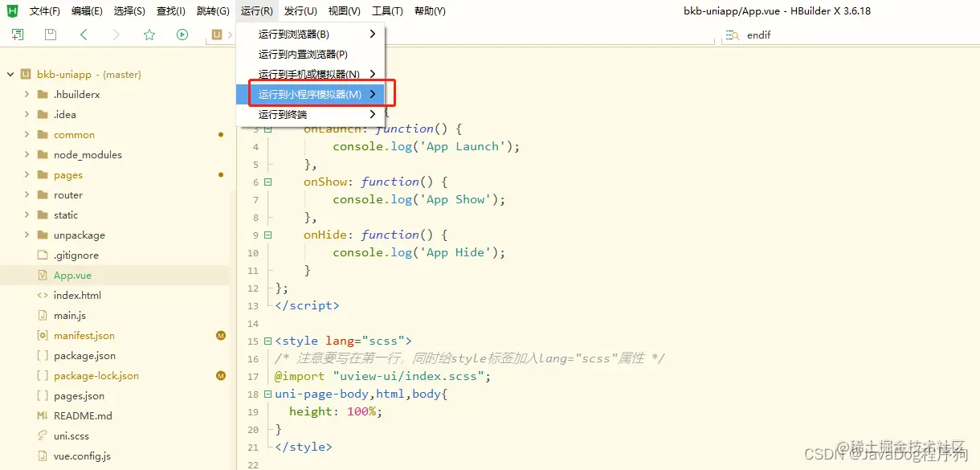Click the project icon in breadcrumb bar
The height and width of the screenshot is (470, 980).
(217, 35)
